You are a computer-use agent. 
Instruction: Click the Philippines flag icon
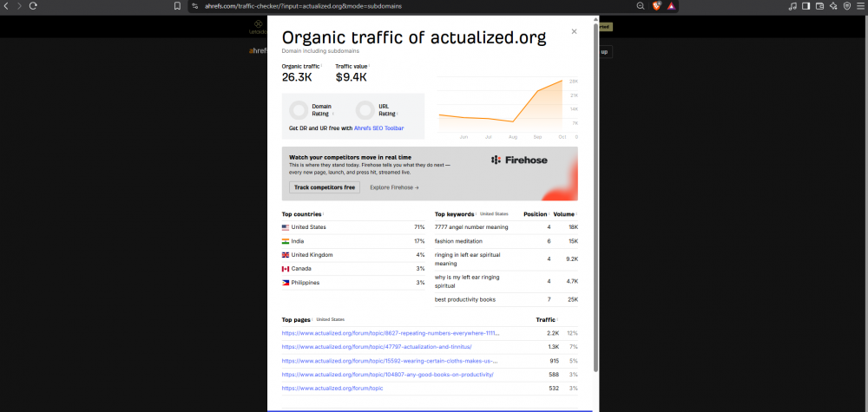pos(286,283)
